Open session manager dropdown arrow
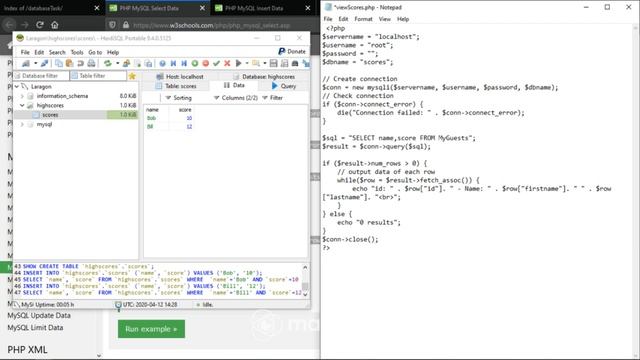Image resolution: width=640 pixels, height=360 pixels. [36, 63]
